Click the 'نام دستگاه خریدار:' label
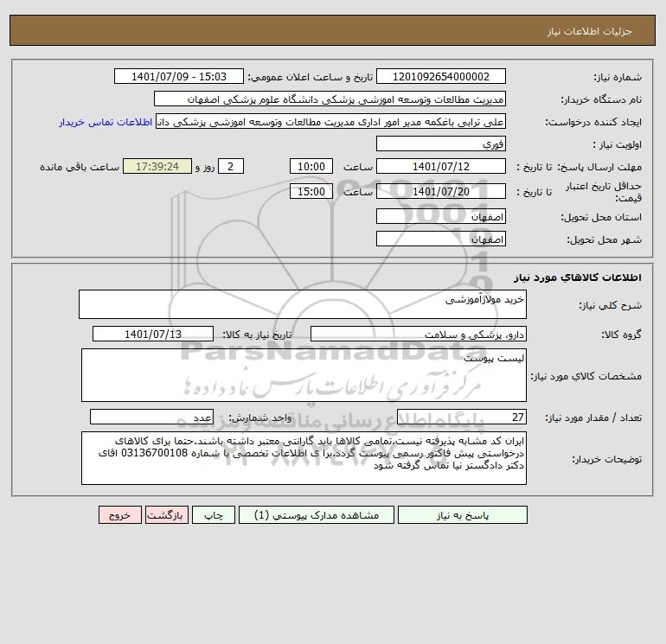 (x=601, y=99)
